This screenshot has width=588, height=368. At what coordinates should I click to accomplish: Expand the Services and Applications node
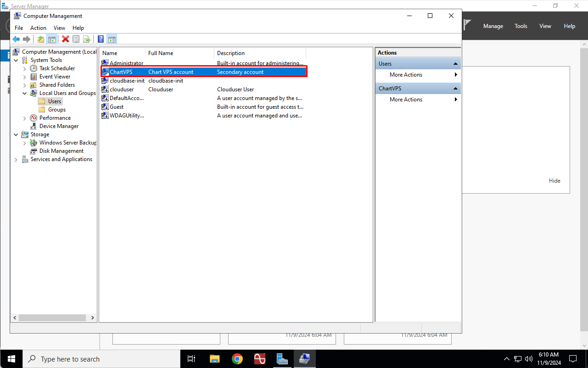coord(16,159)
